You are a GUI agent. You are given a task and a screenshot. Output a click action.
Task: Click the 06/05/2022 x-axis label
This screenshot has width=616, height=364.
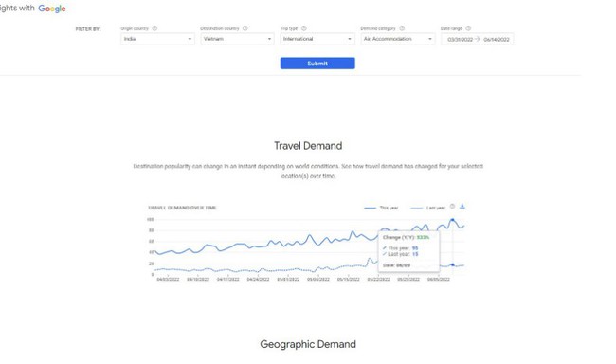click(439, 279)
